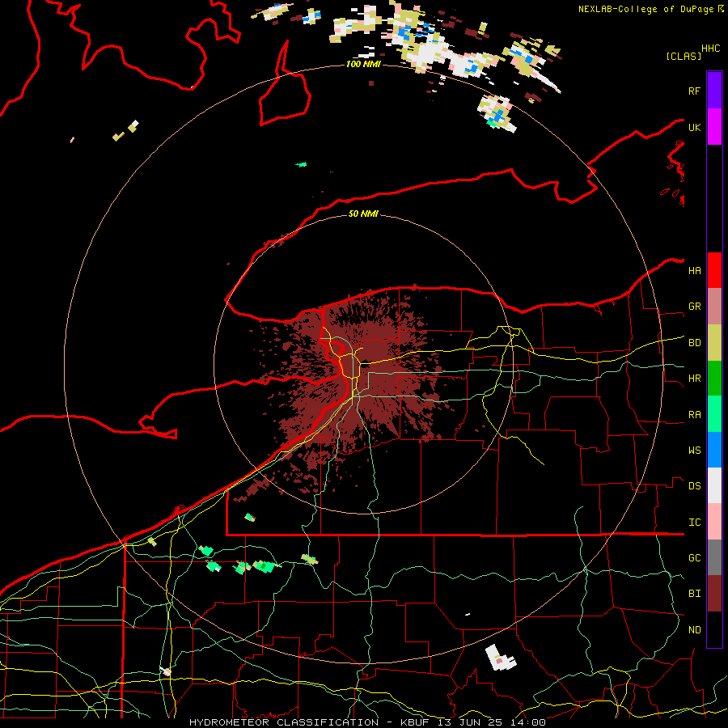Click the HYDROMETEOR CLASSIFICATION KBUF title text

tap(367, 722)
